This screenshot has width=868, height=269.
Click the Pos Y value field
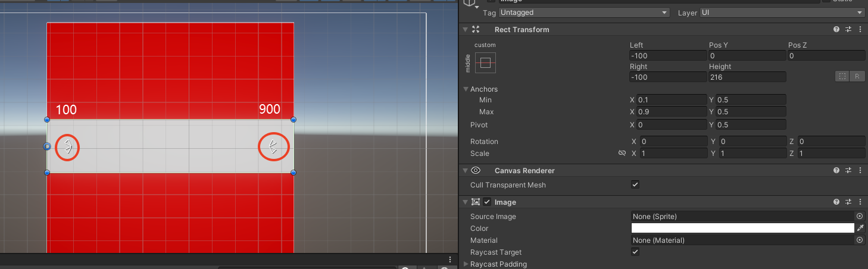pos(747,55)
